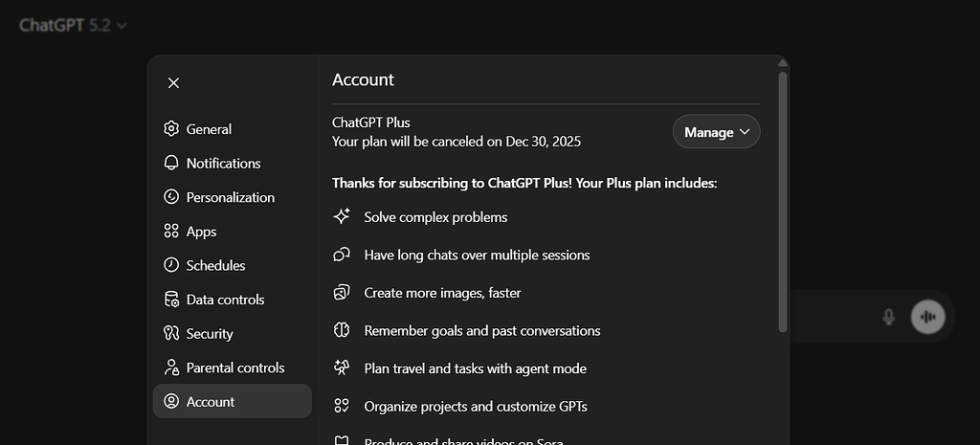This screenshot has width=980, height=445.
Task: Switch to Data controls tab
Action: click(x=233, y=300)
